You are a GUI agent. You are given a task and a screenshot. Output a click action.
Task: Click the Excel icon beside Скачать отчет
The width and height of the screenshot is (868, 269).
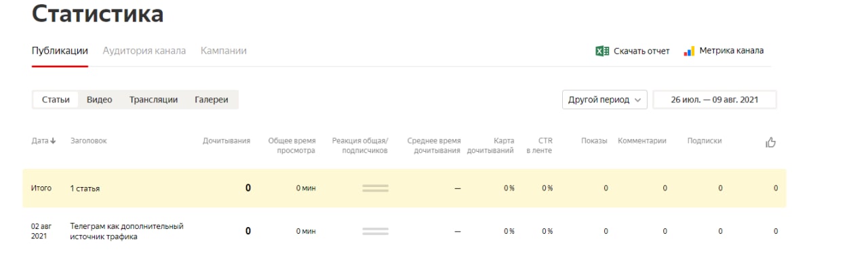[x=602, y=51]
